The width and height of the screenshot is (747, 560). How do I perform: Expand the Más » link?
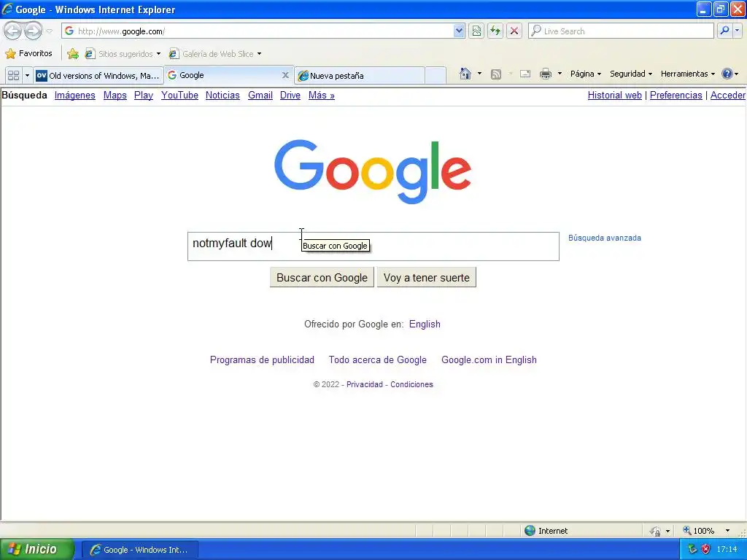(322, 96)
